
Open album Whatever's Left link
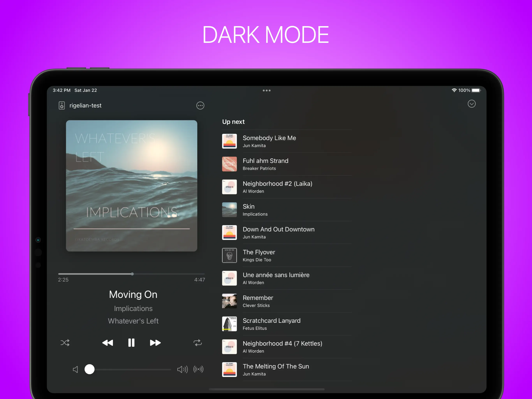[x=133, y=321]
